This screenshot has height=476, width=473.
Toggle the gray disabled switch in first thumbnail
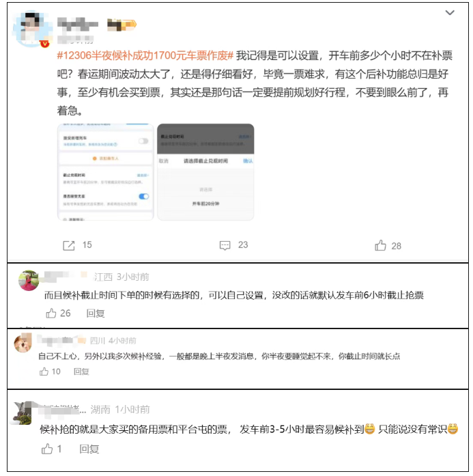143,141
